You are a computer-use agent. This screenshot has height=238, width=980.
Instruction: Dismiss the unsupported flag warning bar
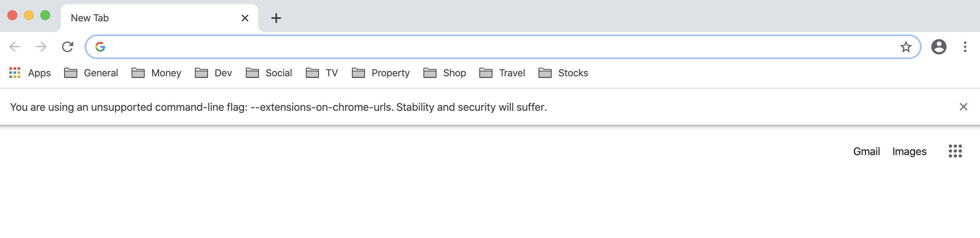(963, 107)
